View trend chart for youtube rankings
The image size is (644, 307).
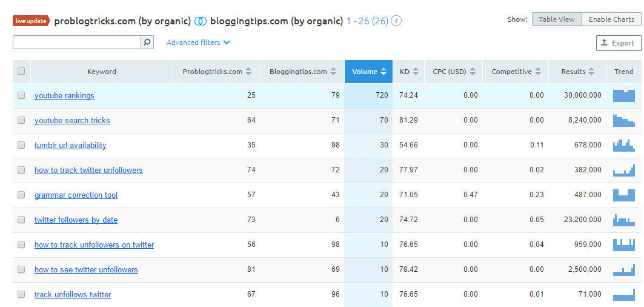[624, 95]
